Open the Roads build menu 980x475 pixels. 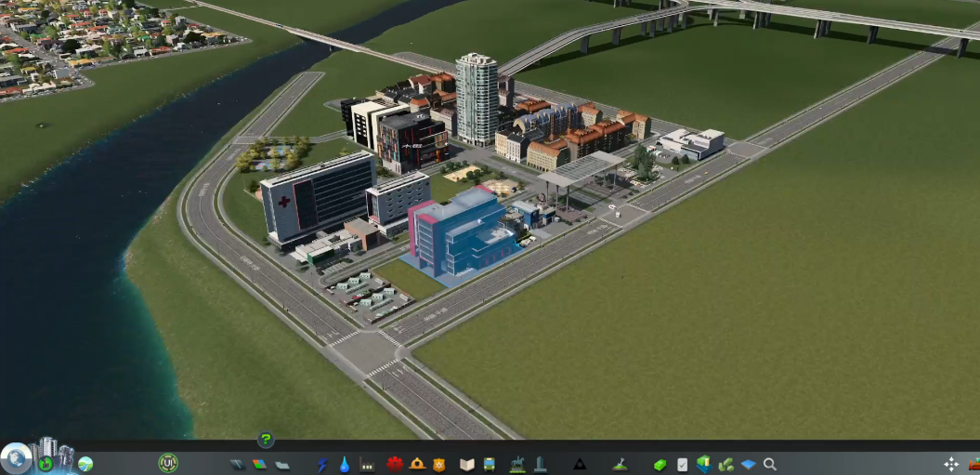(x=238, y=465)
